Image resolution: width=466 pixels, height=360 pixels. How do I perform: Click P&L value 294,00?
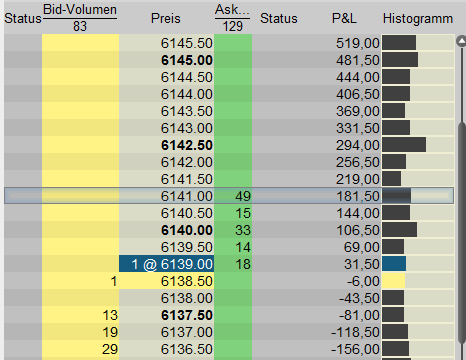[x=358, y=145]
